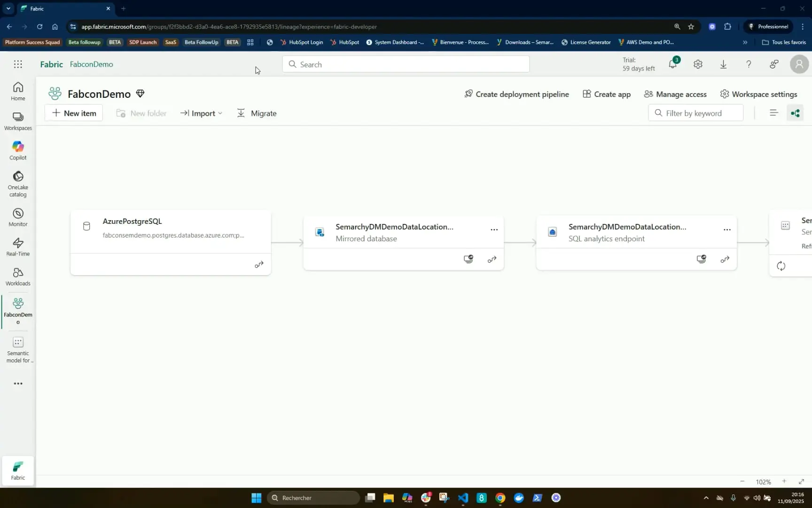Viewport: 812px width, 508px height.
Task: Open more options on SQL analytics endpoint card
Action: 727,230
